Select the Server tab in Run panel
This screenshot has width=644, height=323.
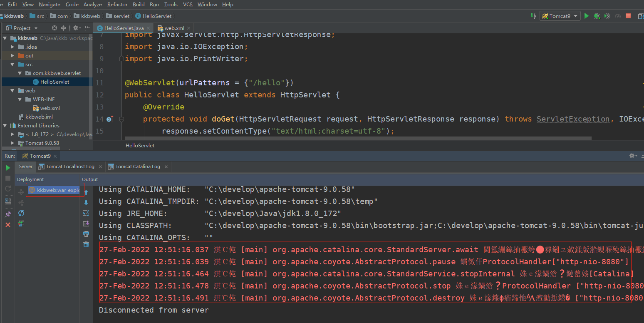pyautogui.click(x=26, y=166)
